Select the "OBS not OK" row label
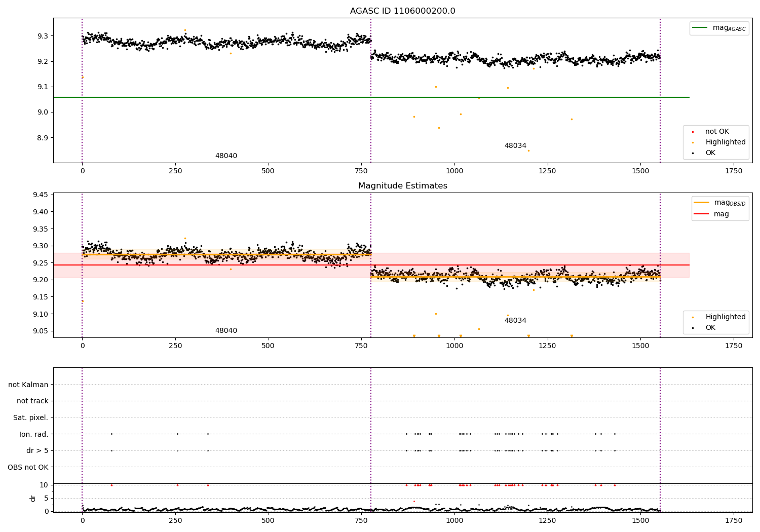This screenshot has width=760, height=532. (28, 467)
